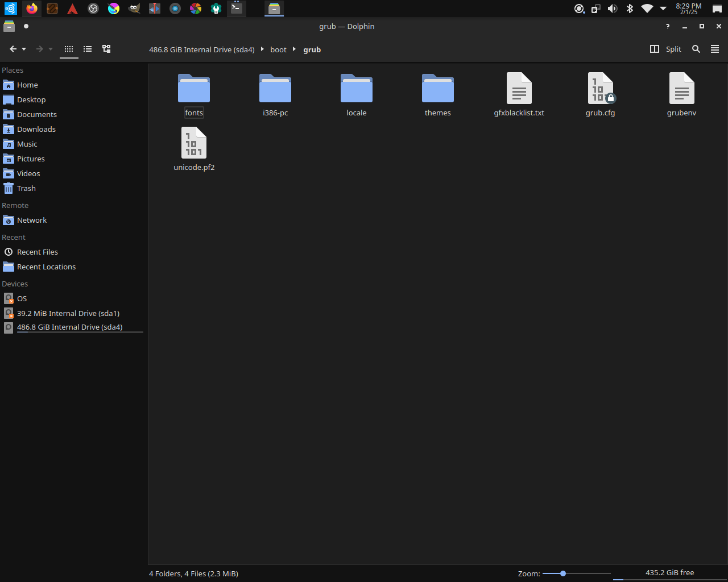Screen dimensions: 728x582
Task: Switch to Icons view mode
Action: (69, 49)
